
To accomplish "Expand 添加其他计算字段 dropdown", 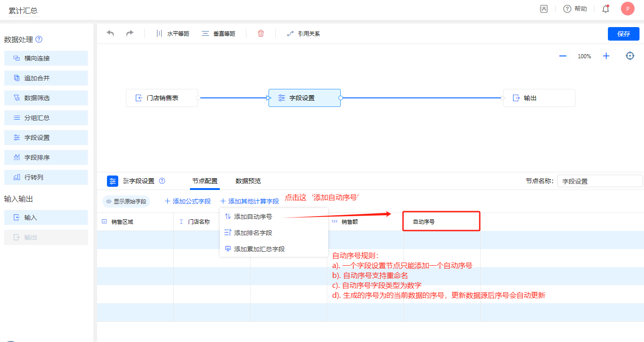I will pyautogui.click(x=249, y=201).
